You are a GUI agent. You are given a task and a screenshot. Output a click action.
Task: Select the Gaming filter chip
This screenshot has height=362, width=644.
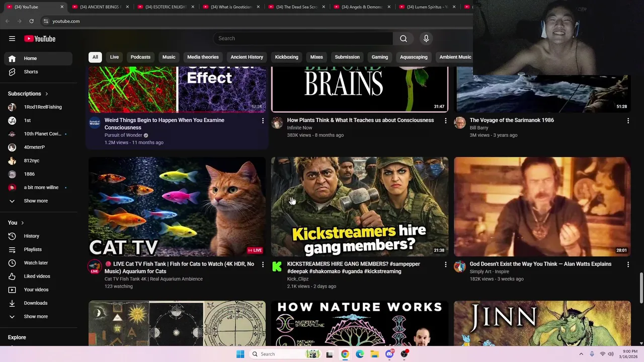pyautogui.click(x=380, y=57)
